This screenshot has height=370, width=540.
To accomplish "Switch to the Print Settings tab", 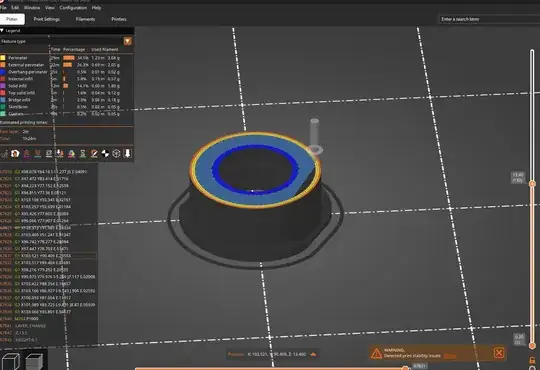I will tap(47, 19).
